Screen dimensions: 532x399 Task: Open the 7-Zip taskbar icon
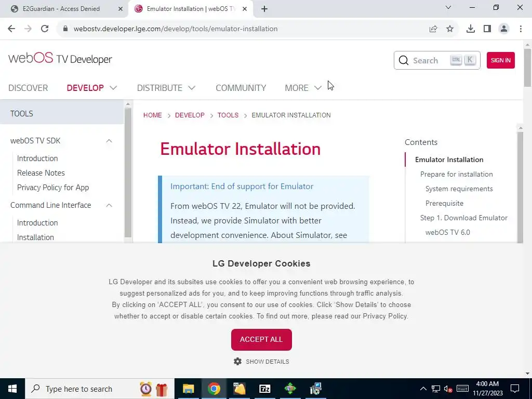(264, 389)
